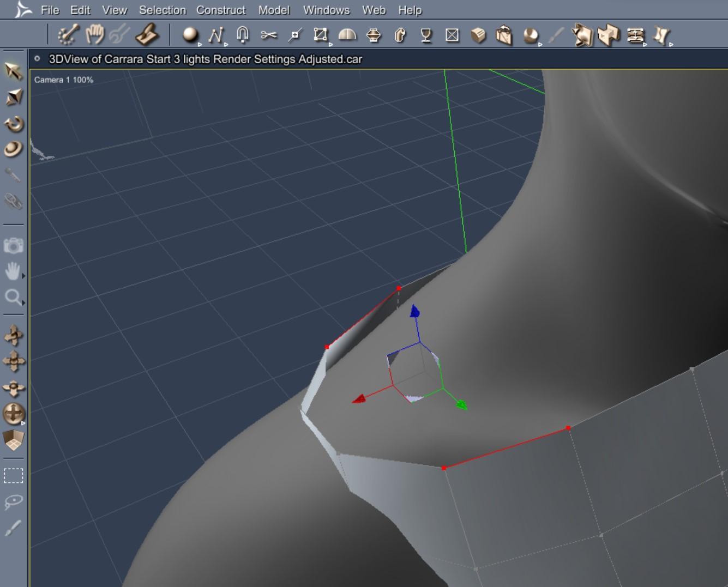Open the Edit menu
The height and width of the screenshot is (587, 728).
(80, 10)
